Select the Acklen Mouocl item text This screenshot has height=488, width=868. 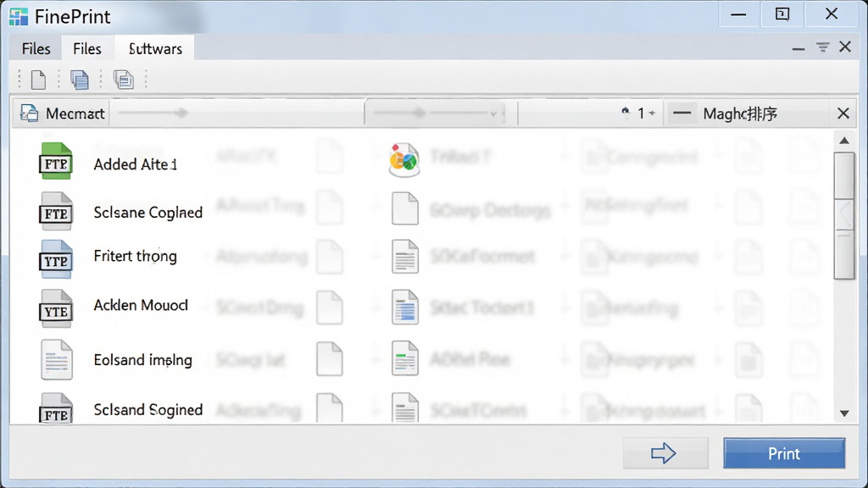pos(141,305)
